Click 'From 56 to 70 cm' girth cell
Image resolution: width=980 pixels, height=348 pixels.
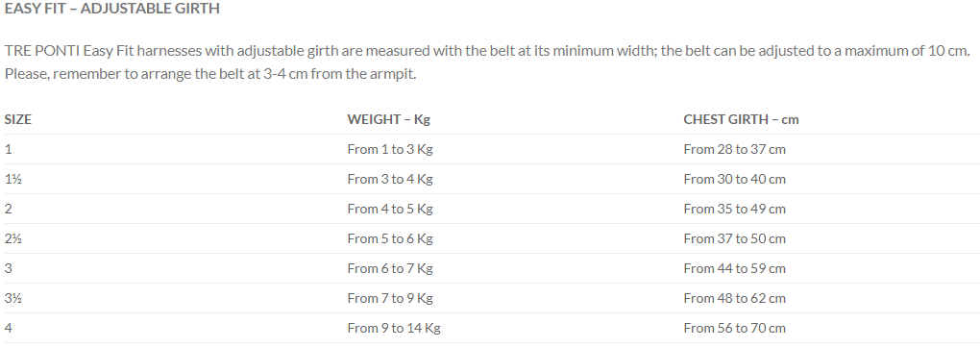(x=734, y=328)
